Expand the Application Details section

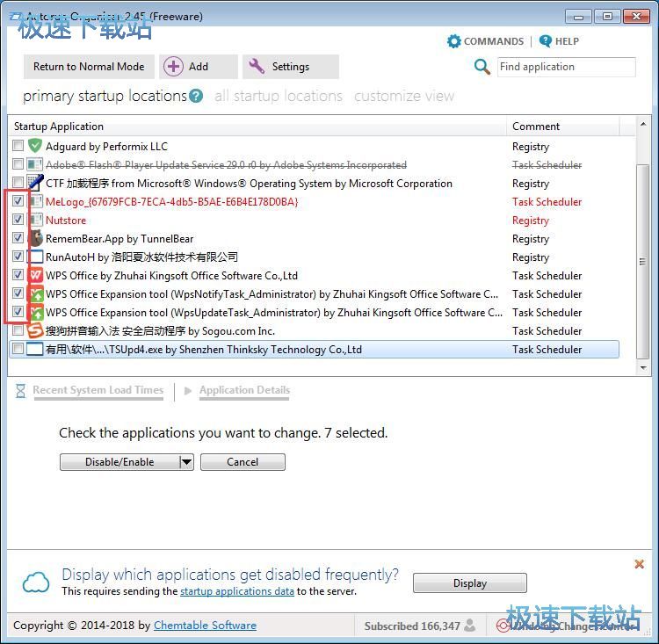pyautogui.click(x=244, y=390)
